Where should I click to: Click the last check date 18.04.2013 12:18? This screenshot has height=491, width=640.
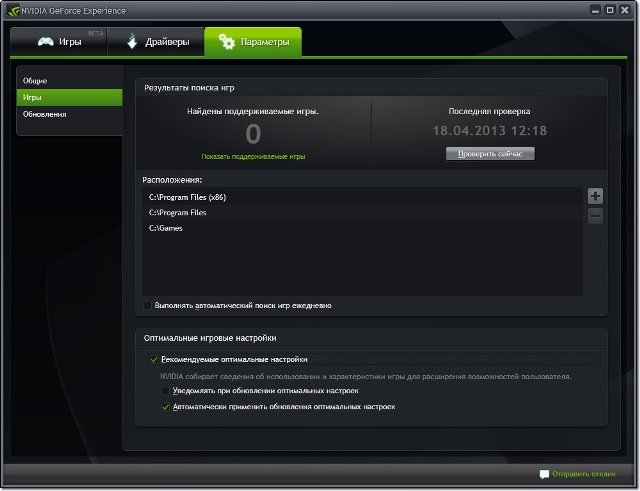coord(489,131)
